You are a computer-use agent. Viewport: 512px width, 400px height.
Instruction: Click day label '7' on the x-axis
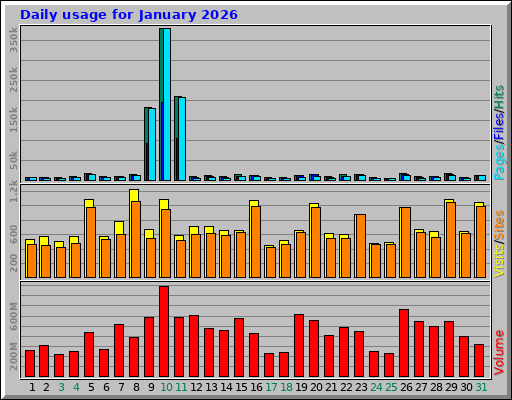coord(121,387)
